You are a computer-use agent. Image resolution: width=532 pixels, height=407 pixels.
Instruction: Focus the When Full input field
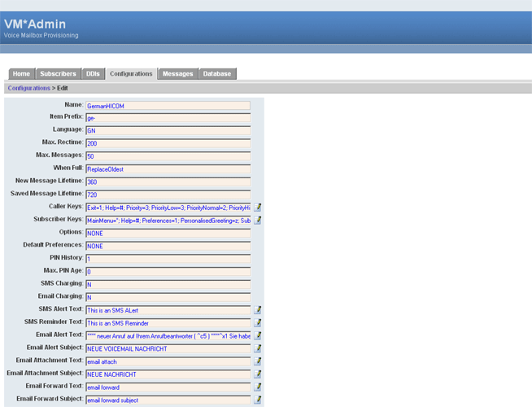point(167,168)
